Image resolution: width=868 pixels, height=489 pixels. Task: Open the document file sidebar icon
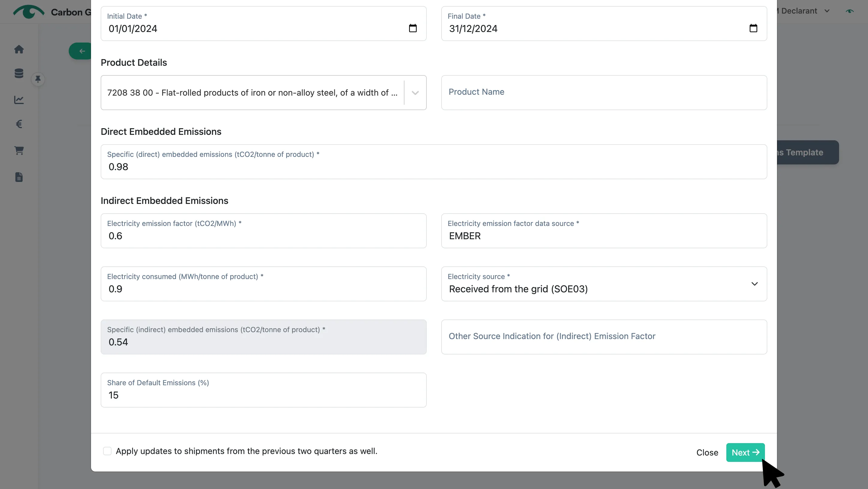click(x=19, y=177)
